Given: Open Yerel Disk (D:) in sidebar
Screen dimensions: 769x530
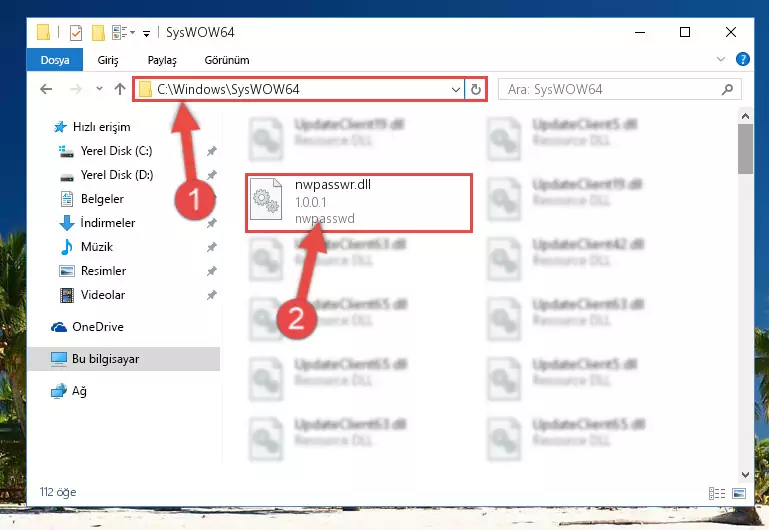Looking at the screenshot, I should click(117, 175).
